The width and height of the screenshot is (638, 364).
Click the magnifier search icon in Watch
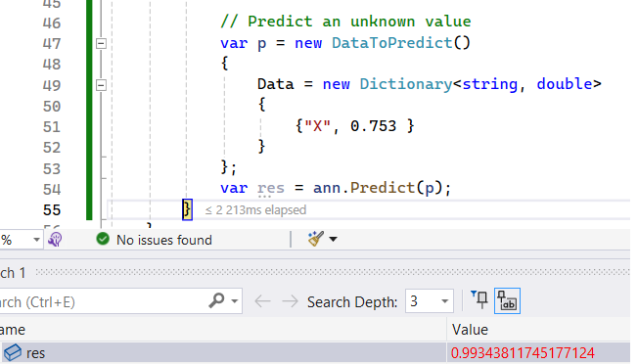216,301
